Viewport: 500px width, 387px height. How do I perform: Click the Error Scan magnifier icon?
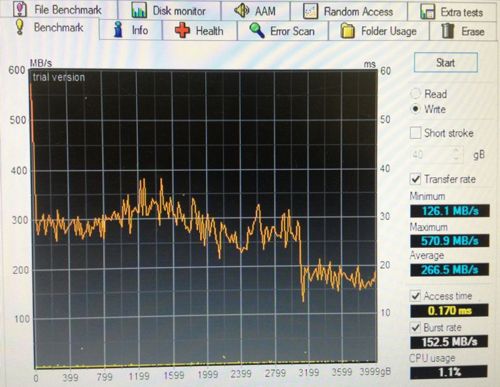(x=257, y=31)
